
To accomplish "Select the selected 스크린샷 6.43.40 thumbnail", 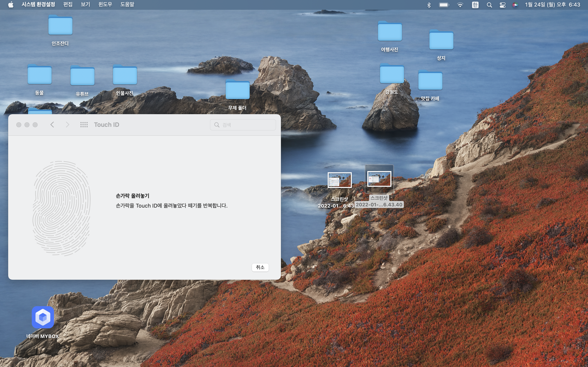I will 379,179.
